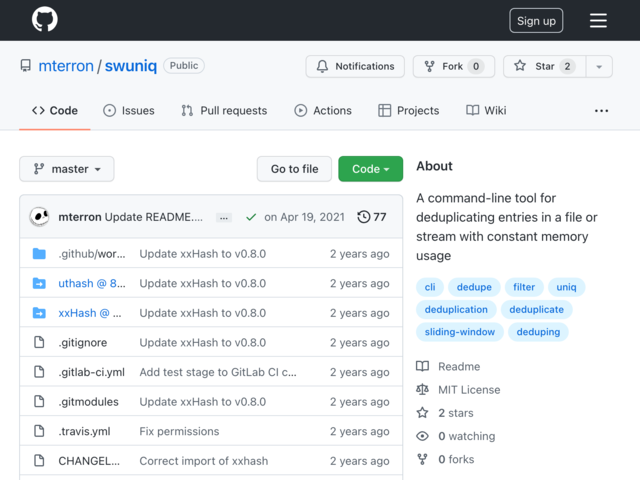Open the hamburger navigation menu
The image size is (640, 480).
[598, 20]
